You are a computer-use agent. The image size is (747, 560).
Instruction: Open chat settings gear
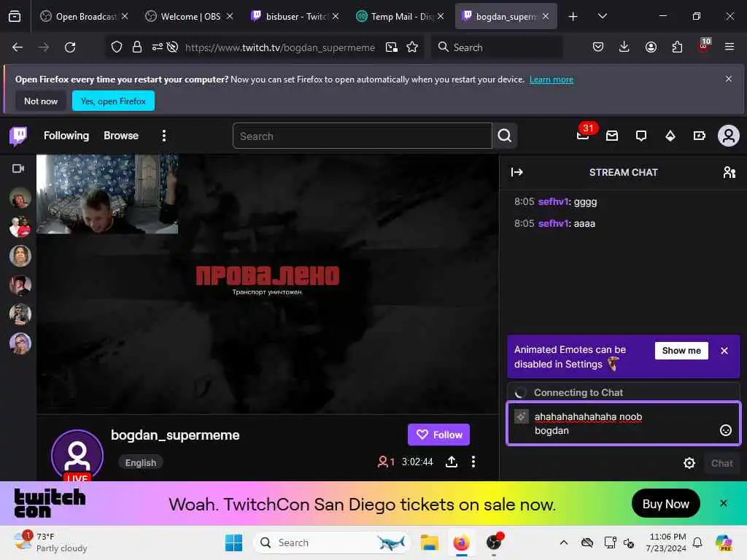point(689,463)
